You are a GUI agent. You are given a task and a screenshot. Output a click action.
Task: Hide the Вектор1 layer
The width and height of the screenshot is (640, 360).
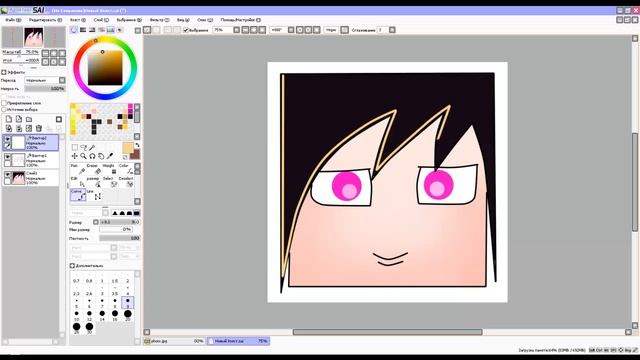[x=7, y=157]
